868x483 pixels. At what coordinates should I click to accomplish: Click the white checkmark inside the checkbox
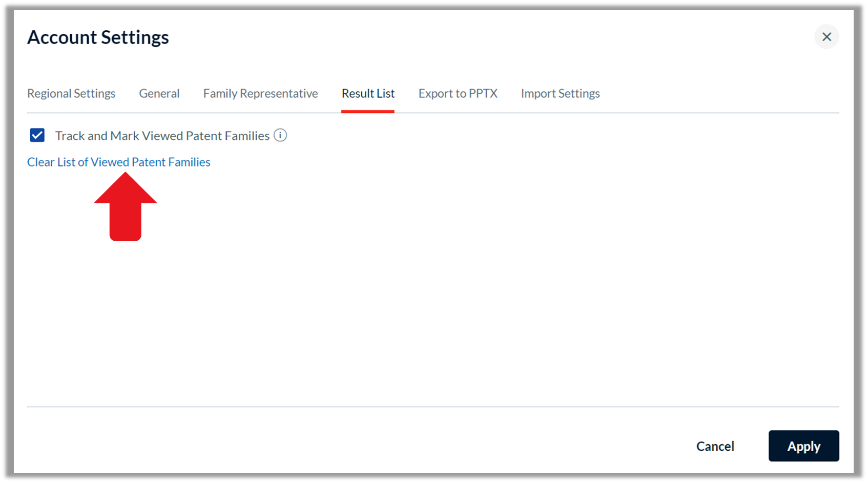(37, 135)
